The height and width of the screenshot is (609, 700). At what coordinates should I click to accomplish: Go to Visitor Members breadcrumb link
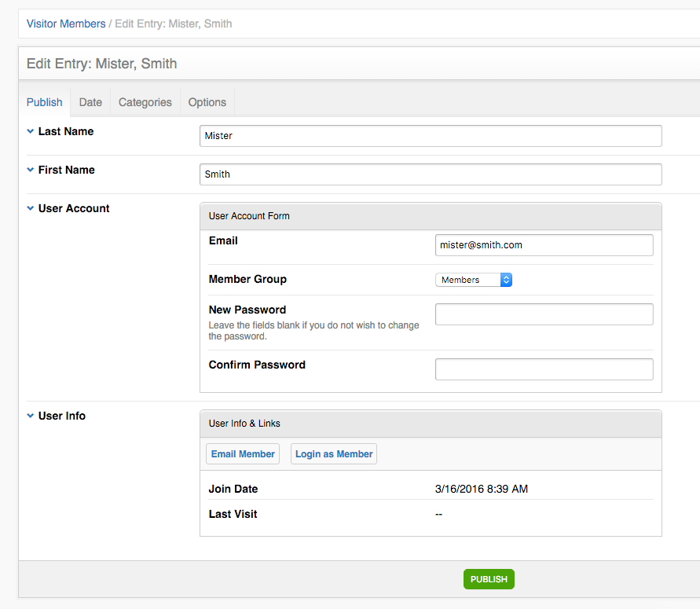66,24
